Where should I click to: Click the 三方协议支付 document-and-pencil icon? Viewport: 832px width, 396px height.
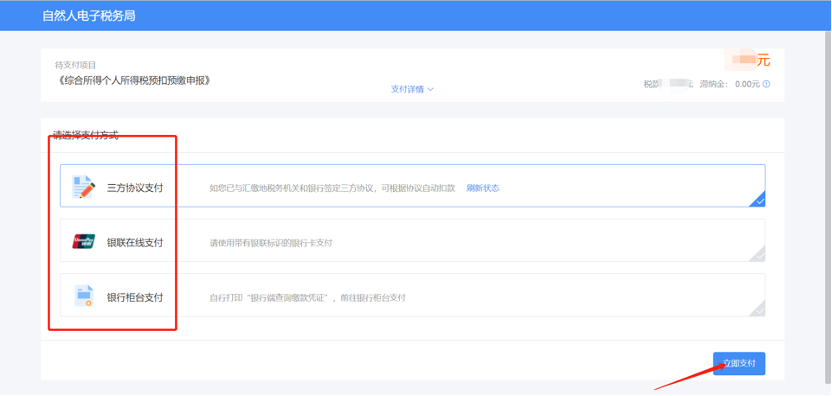click(x=83, y=187)
